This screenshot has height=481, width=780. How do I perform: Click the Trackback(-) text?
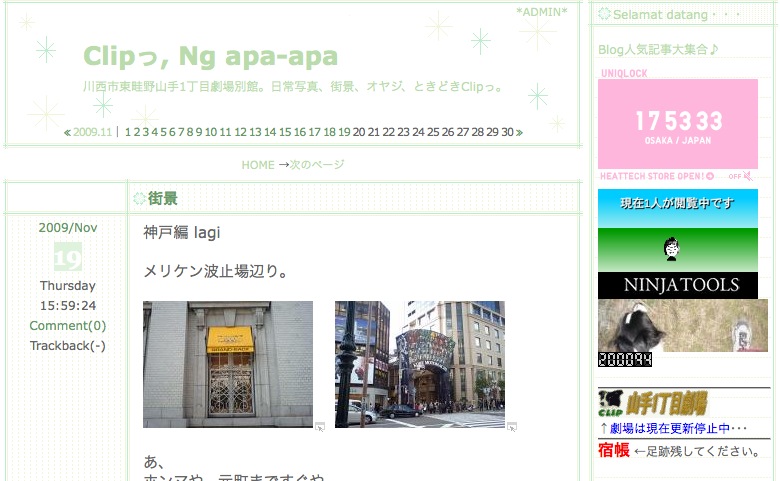coord(68,346)
